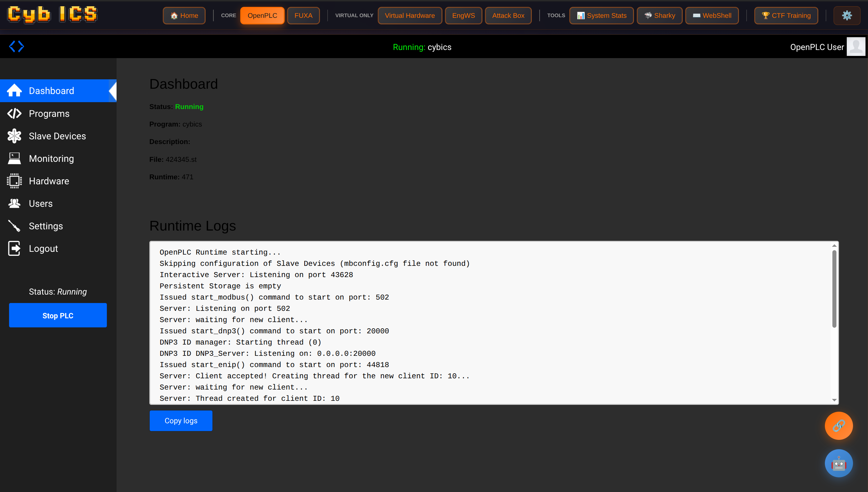Switch to the FUXA tab

pos(303,16)
